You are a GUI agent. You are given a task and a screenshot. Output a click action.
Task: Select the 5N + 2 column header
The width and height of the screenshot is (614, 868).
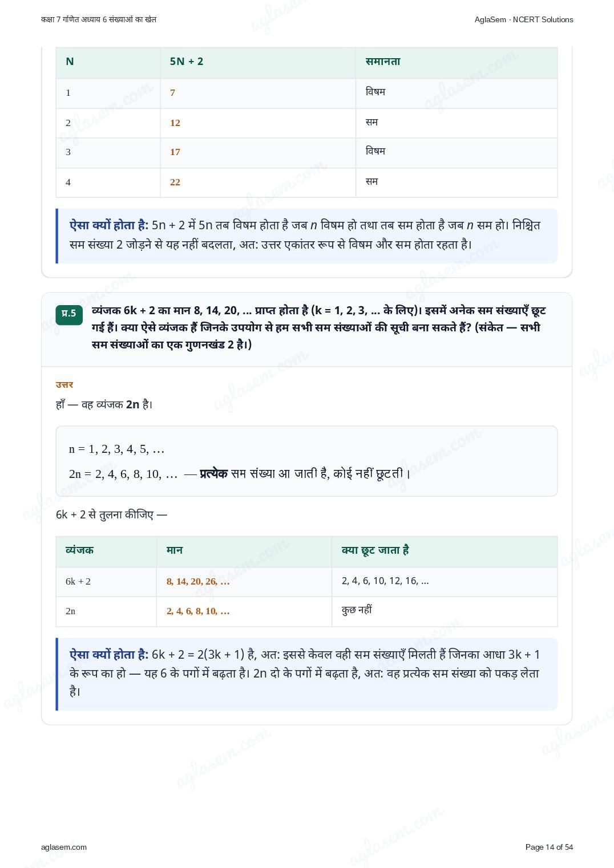[x=187, y=62]
